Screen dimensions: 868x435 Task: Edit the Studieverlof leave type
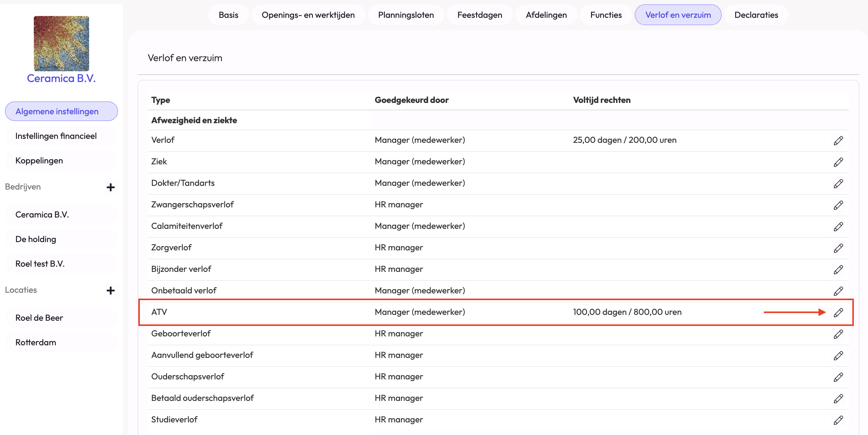(x=838, y=420)
